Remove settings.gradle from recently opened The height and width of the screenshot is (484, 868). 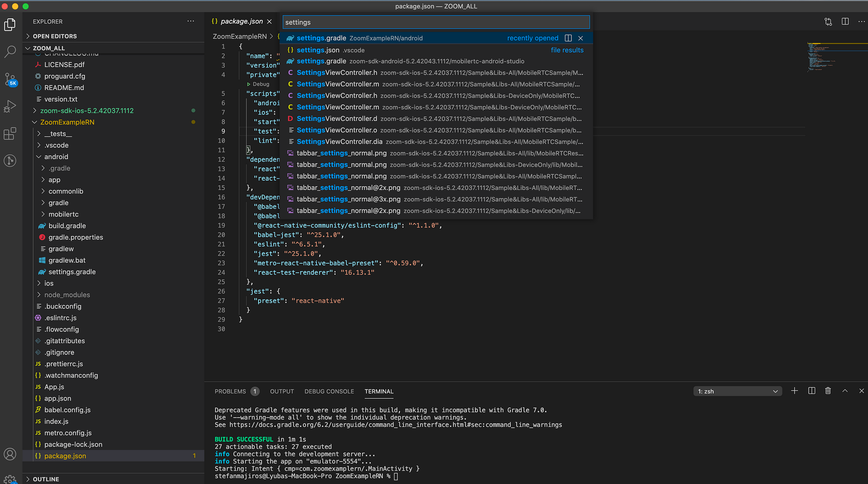(x=580, y=38)
